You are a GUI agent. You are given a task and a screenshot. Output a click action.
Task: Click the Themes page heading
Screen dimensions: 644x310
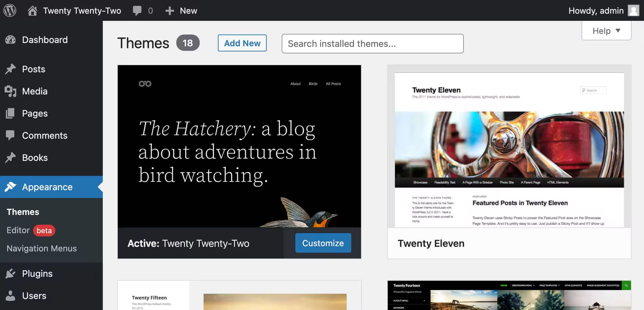(x=143, y=43)
